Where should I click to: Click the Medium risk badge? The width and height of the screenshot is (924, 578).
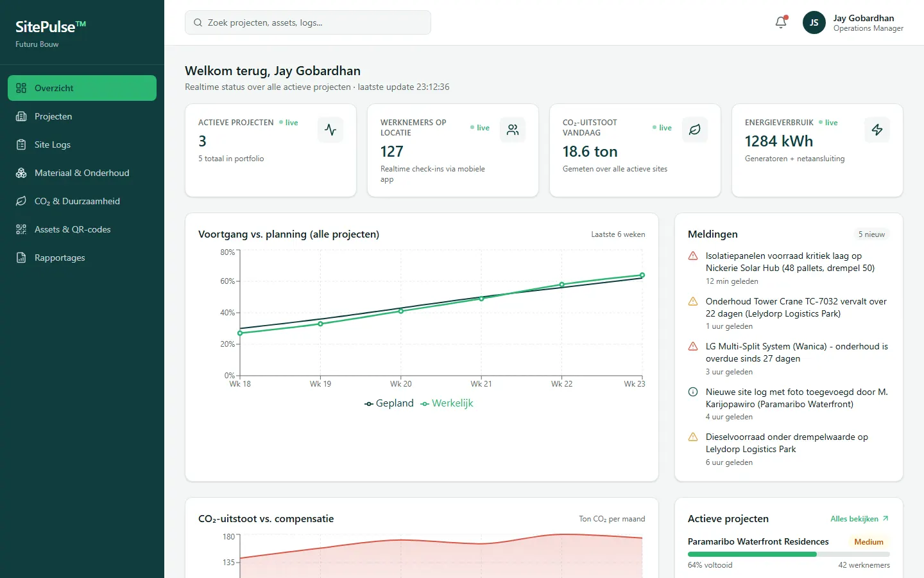coord(869,542)
